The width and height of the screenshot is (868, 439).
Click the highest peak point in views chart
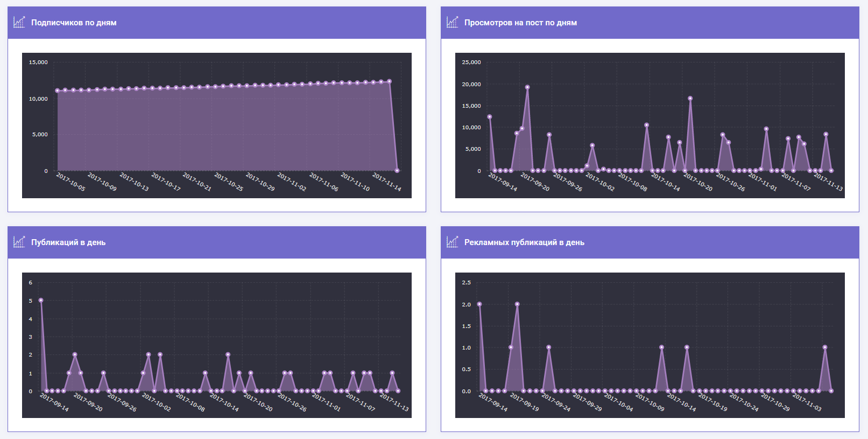click(527, 87)
